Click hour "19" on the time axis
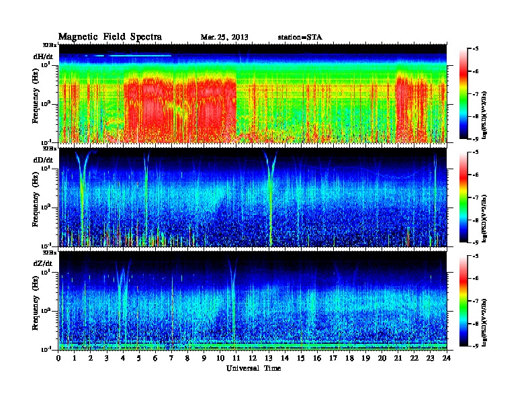This screenshot has height=411, width=532. 365,358
